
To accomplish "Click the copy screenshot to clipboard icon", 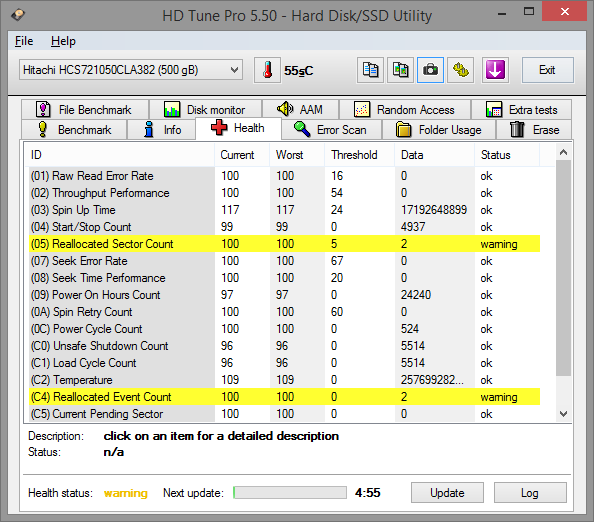I will [x=400, y=70].
